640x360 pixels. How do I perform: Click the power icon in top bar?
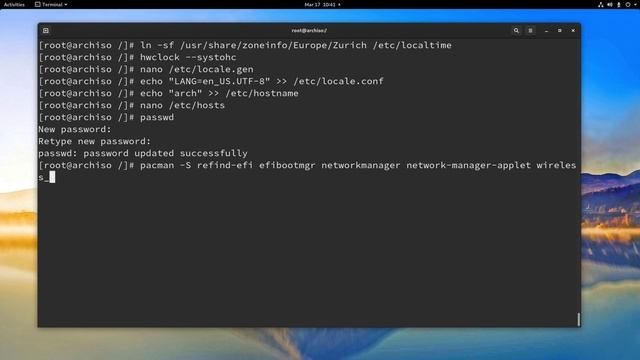(628, 4)
